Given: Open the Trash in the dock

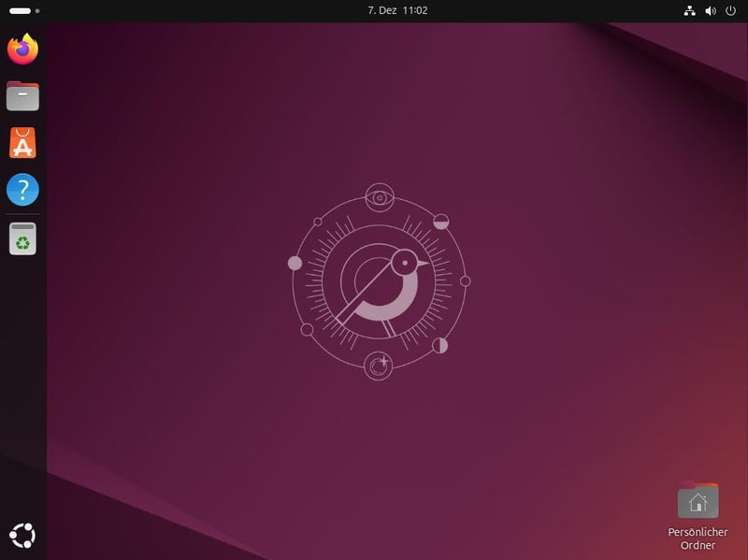Looking at the screenshot, I should tap(22, 238).
